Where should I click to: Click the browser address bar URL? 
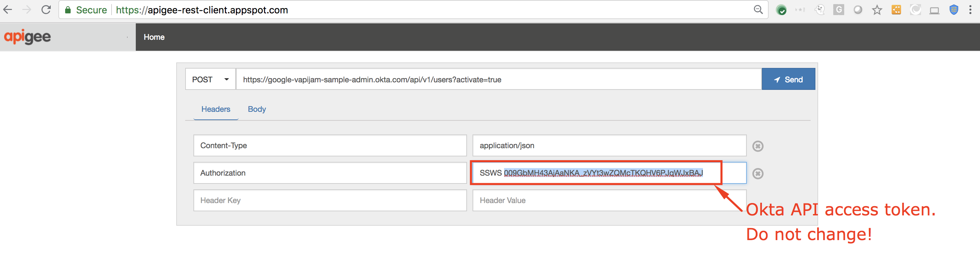[x=202, y=10]
